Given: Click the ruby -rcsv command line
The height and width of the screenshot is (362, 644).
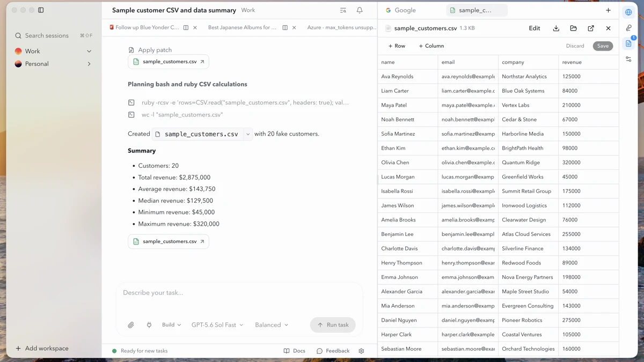Looking at the screenshot, I should 245,102.
